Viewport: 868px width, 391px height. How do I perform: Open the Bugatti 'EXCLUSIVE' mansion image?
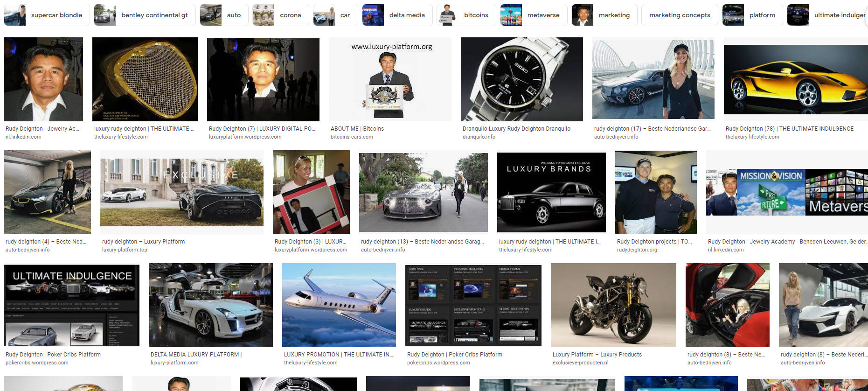pyautogui.click(x=182, y=192)
